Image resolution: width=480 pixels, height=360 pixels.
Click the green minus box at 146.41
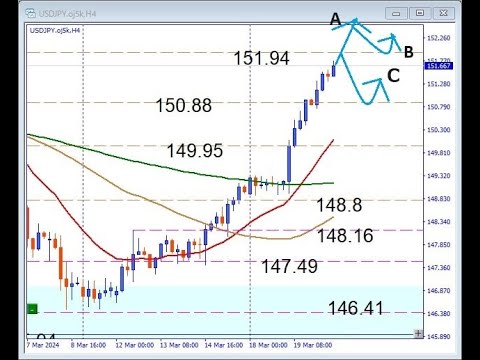pos(32,309)
